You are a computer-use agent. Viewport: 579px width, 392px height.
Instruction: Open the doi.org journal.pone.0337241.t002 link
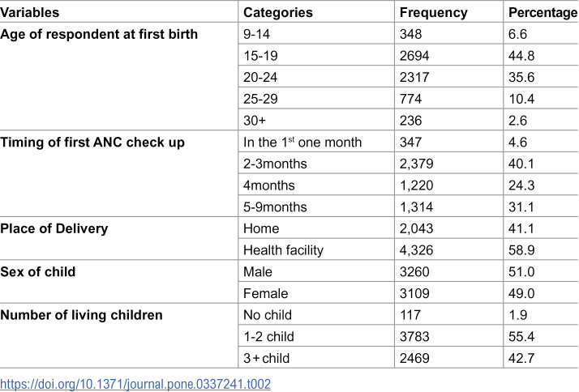coord(135,384)
